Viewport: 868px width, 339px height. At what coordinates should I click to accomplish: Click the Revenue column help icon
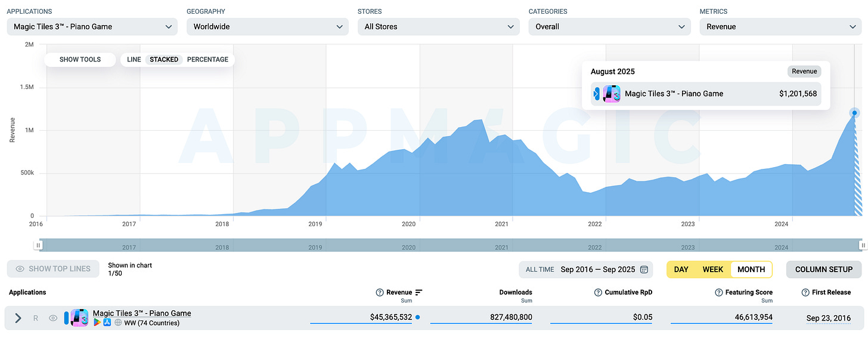coord(380,292)
